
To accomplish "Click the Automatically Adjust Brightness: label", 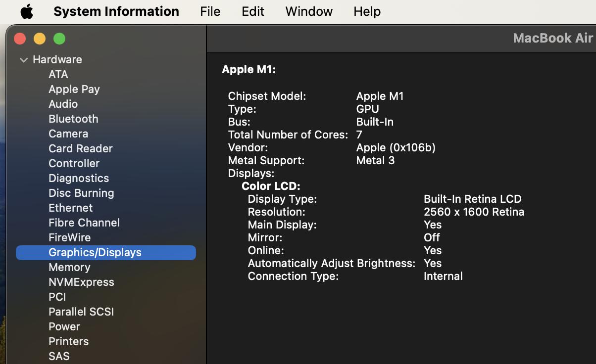I will pyautogui.click(x=332, y=263).
